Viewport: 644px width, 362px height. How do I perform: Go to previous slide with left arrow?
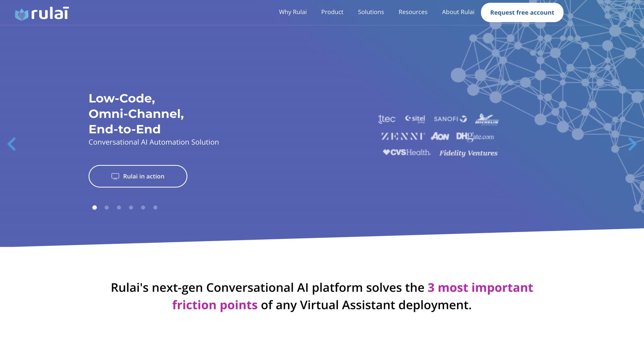(12, 144)
